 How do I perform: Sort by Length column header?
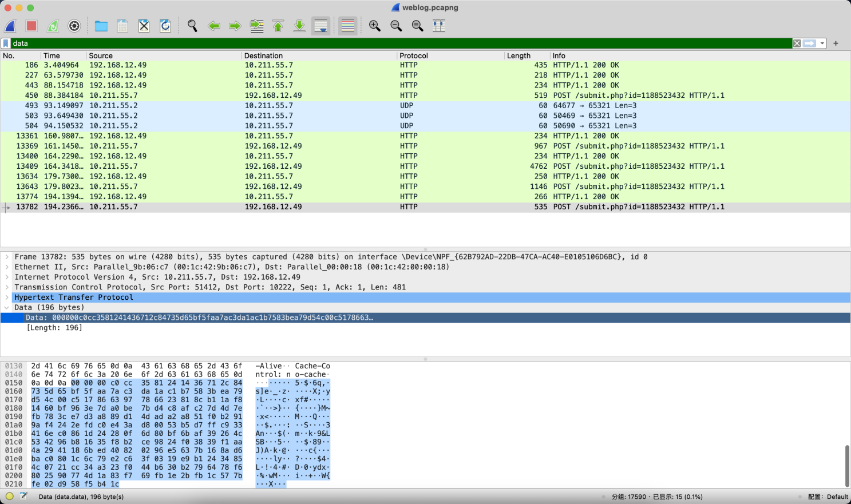(x=527, y=55)
